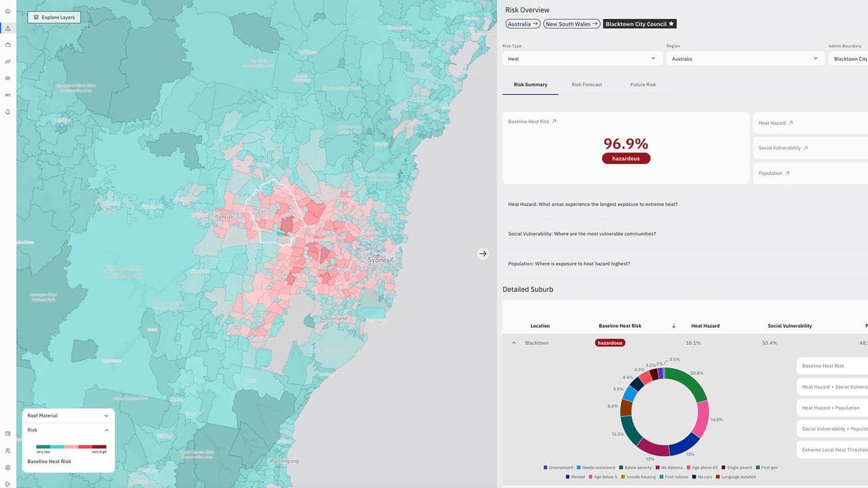Click the Explore Layers button

(54, 17)
